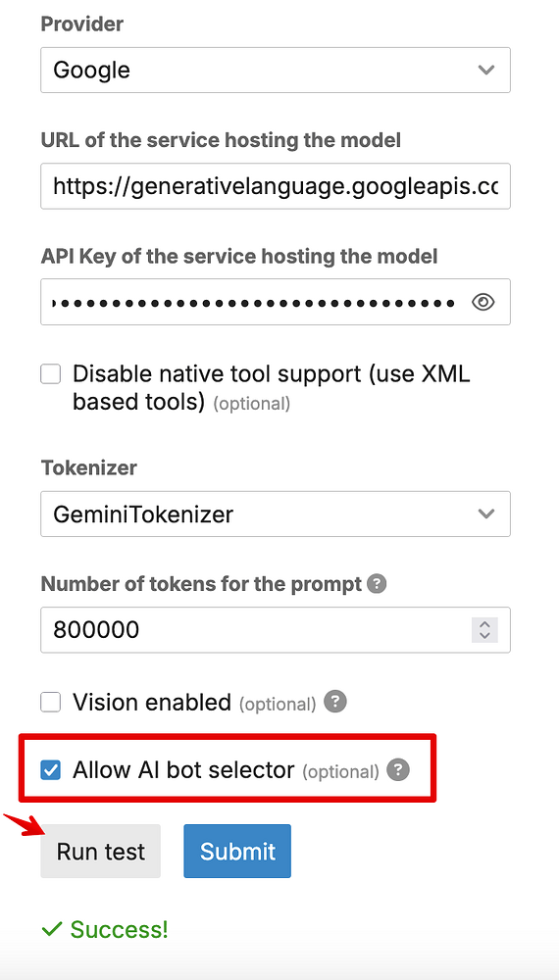
Task: Click the chevron in Tokenizer field
Action: [x=485, y=514]
